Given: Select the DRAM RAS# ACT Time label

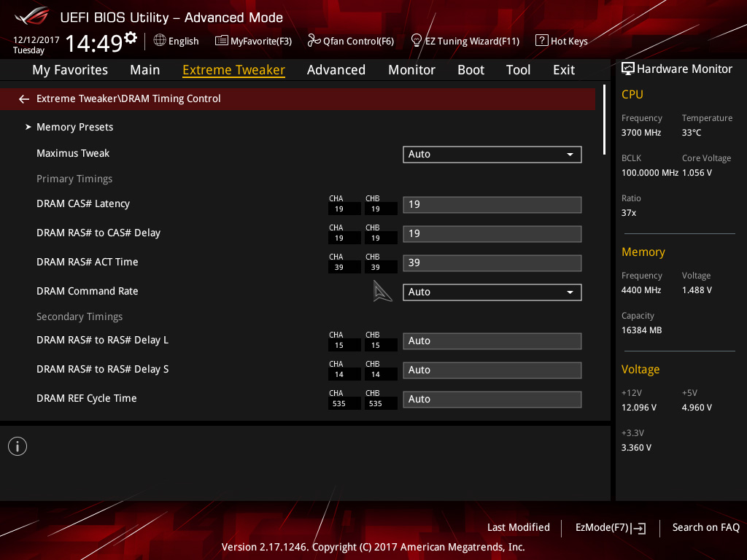Looking at the screenshot, I should point(88,262).
